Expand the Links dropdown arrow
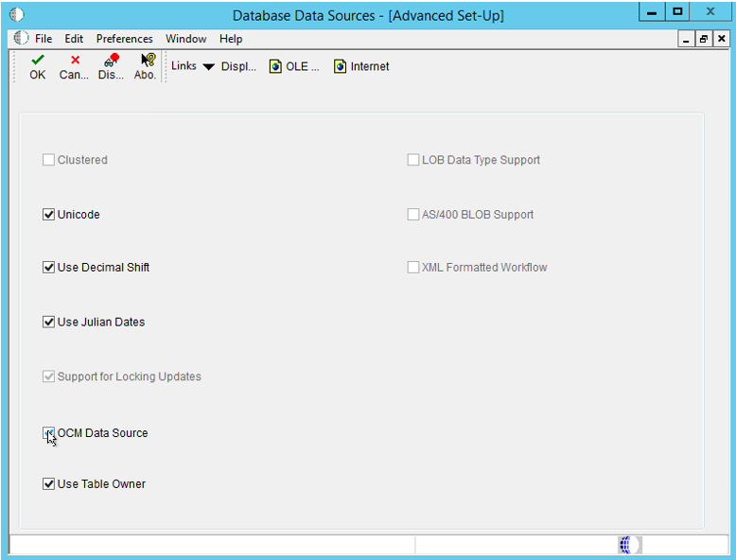 (x=208, y=67)
